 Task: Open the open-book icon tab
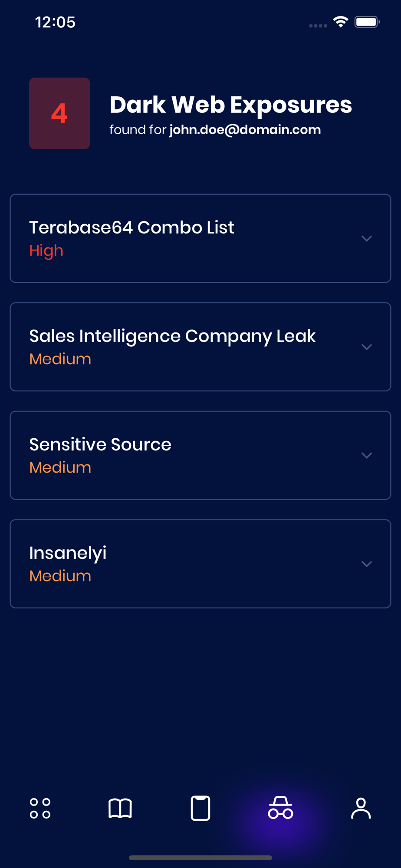pyautogui.click(x=120, y=808)
